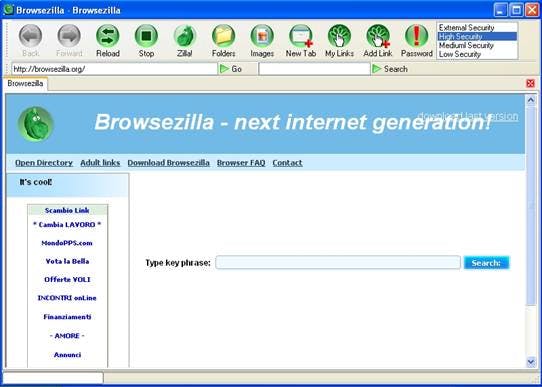Select Extremal Security level
Image resolution: width=542 pixels, height=387 pixels.
(477, 28)
